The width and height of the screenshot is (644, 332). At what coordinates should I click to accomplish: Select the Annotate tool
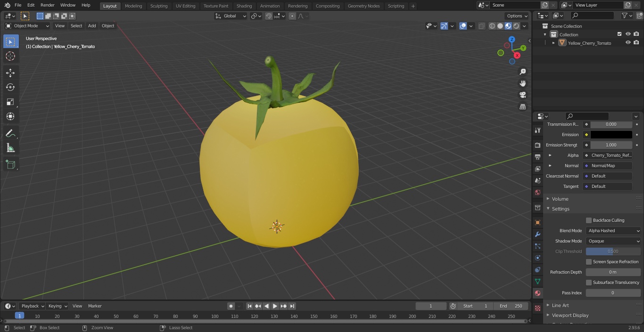coord(10,133)
